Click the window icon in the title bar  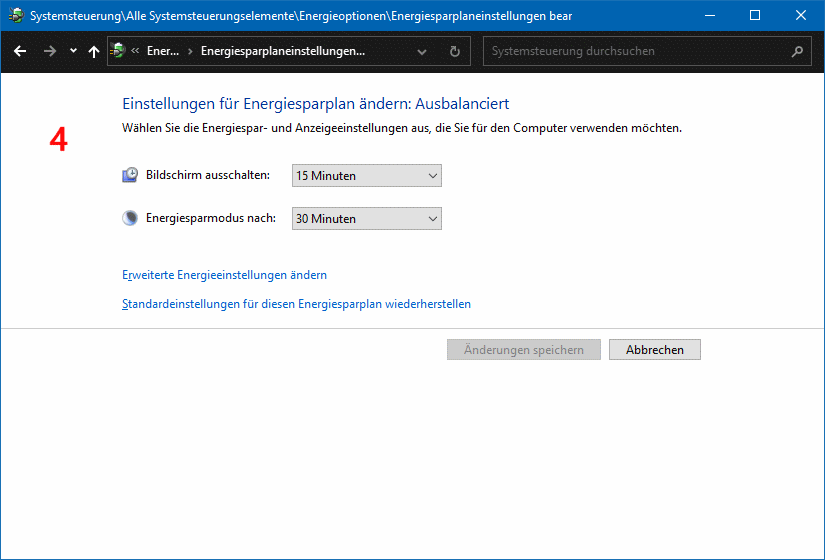pos(16,15)
